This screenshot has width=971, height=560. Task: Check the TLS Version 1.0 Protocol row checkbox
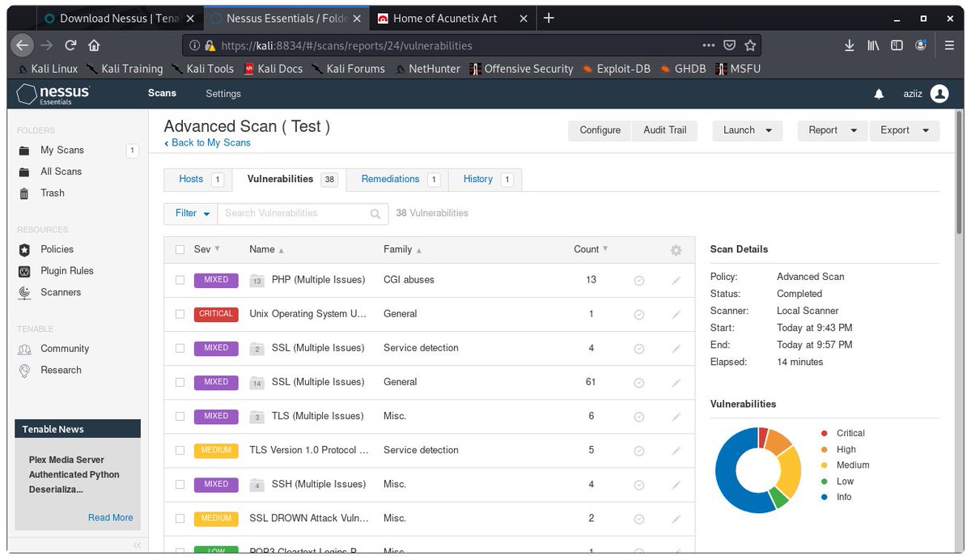(x=180, y=450)
